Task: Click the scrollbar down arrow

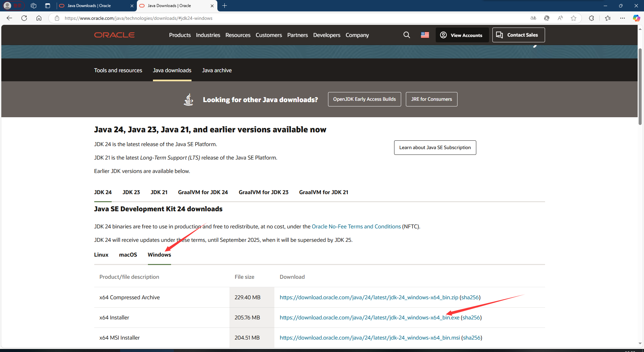Action: click(x=640, y=343)
